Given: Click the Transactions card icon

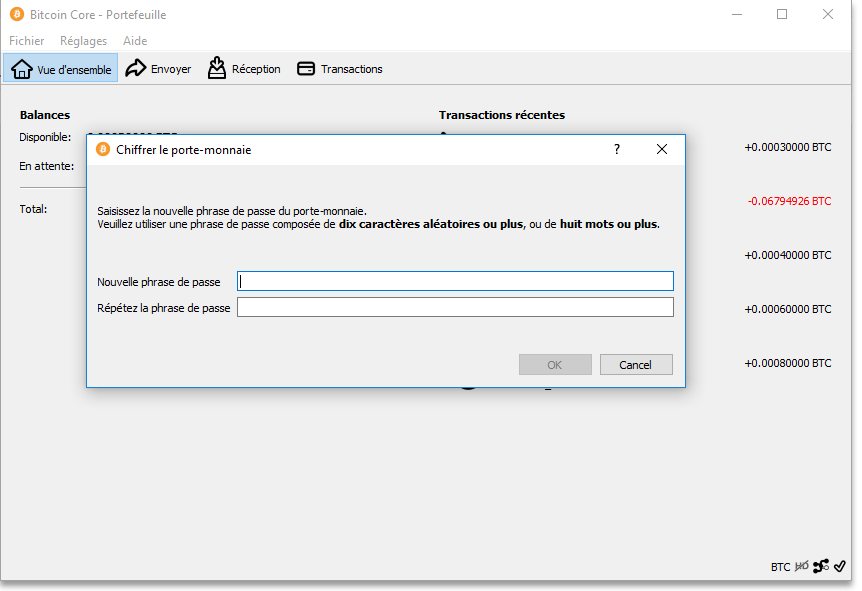Looking at the screenshot, I should [306, 69].
